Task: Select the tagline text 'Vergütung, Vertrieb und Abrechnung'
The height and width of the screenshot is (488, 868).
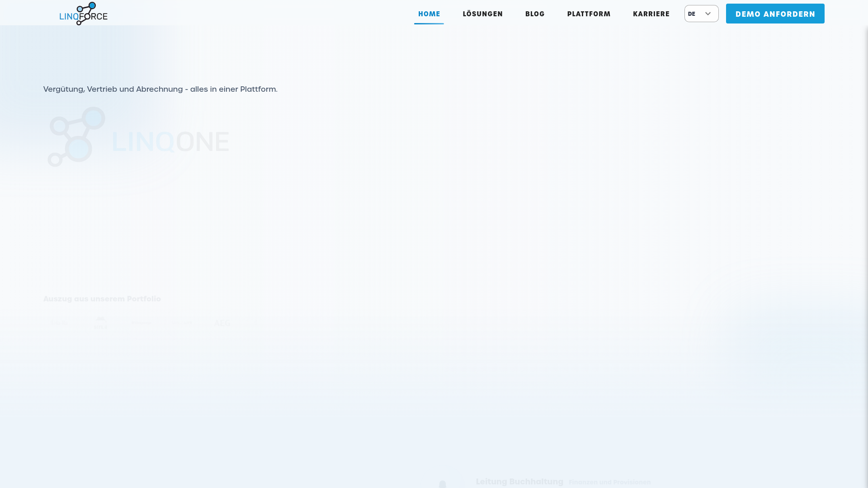Action: click(113, 89)
